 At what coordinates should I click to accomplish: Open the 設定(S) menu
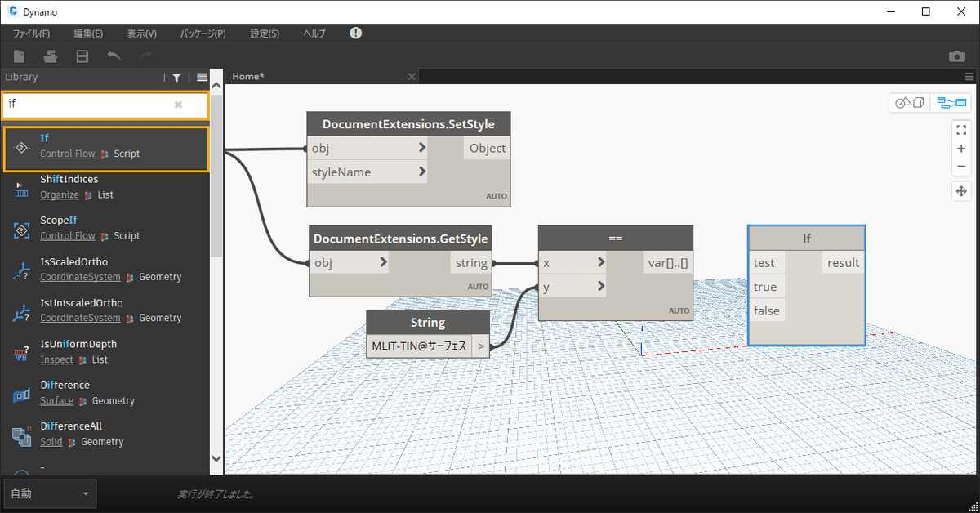click(x=265, y=33)
